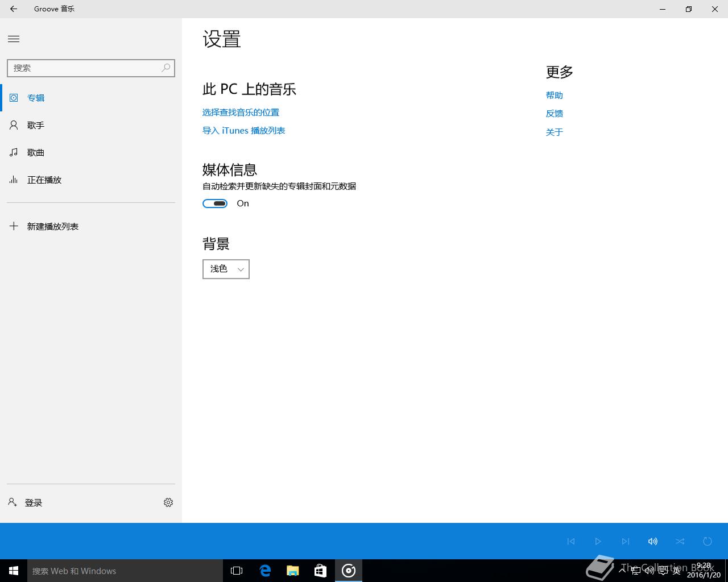Click the back arrow in title bar
728x582 pixels.
click(14, 9)
